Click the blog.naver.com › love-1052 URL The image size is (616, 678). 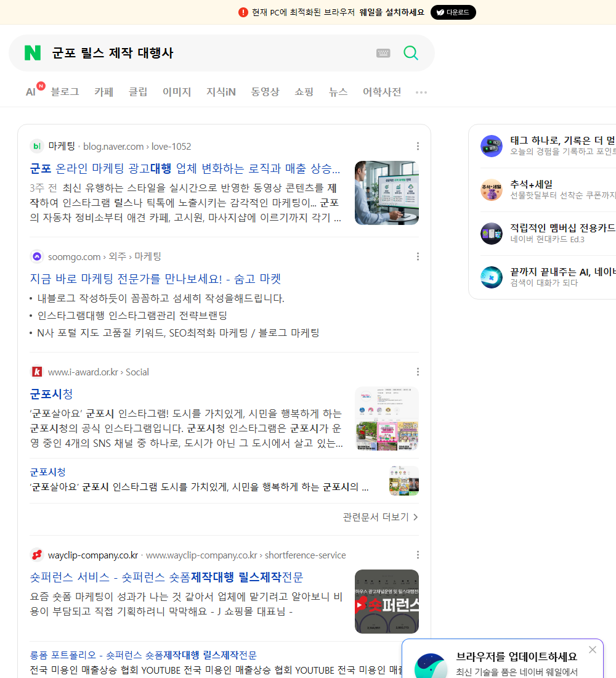pyautogui.click(x=137, y=147)
